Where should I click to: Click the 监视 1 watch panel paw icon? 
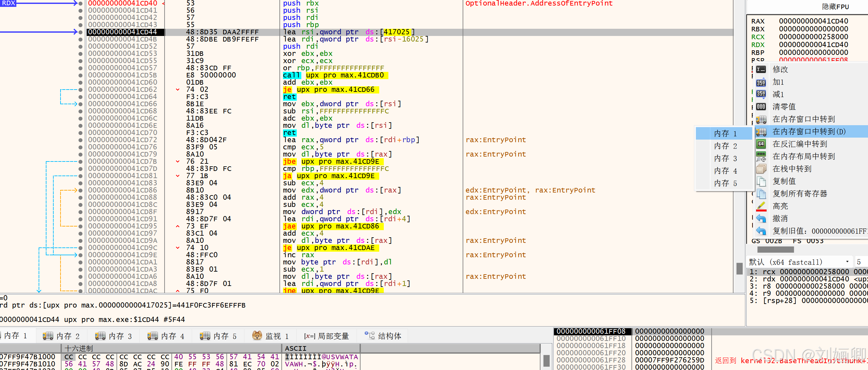(257, 335)
